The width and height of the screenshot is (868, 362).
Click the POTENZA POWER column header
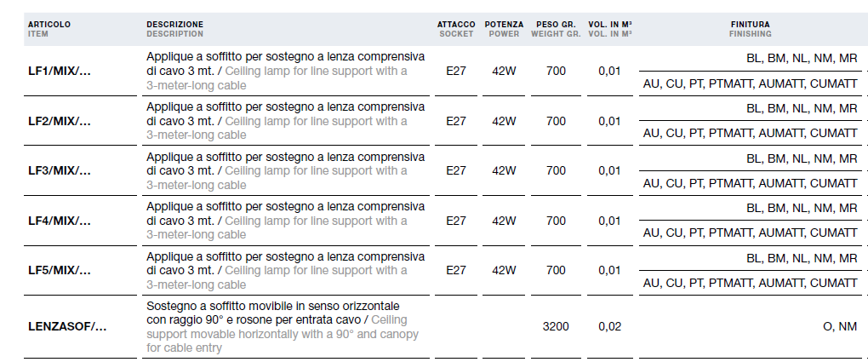pos(504,29)
